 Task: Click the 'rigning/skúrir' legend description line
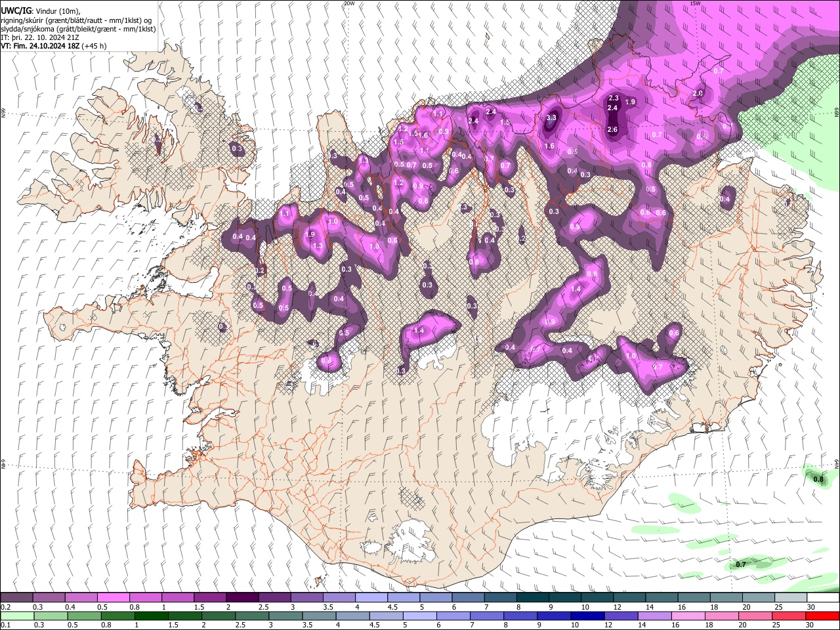coord(76,20)
